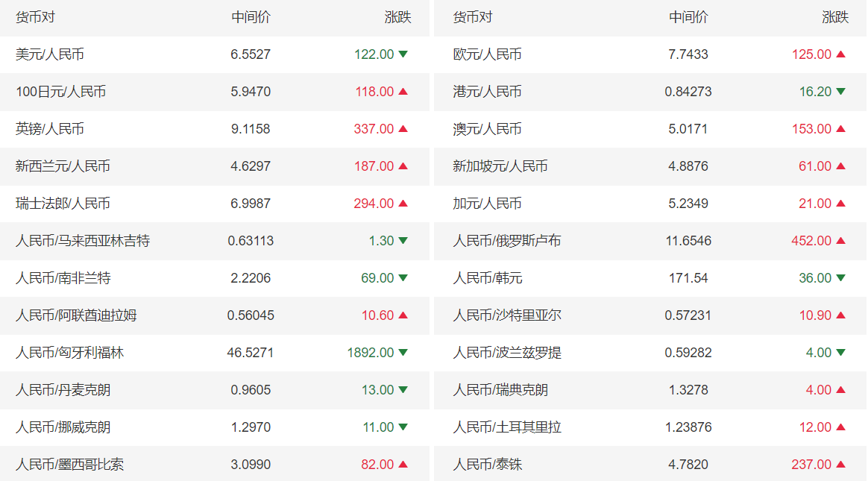Screen dimensions: 868x481
Task: Select the 人民币/南非兰特 pair name
Action: tap(63, 278)
